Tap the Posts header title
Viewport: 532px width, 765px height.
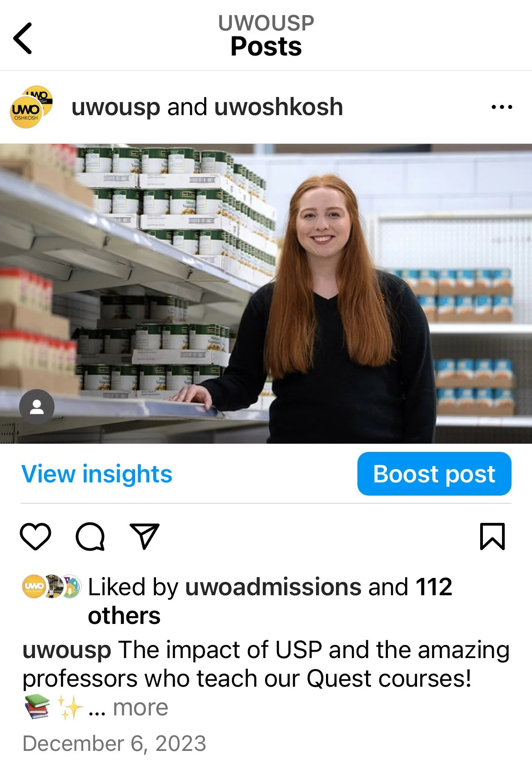click(x=266, y=46)
